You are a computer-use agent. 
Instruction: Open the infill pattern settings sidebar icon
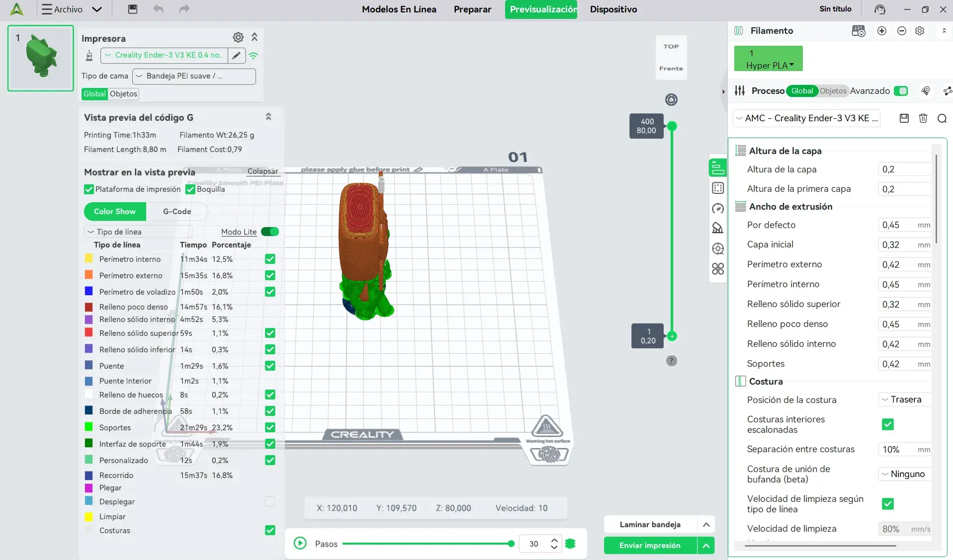pyautogui.click(x=718, y=188)
